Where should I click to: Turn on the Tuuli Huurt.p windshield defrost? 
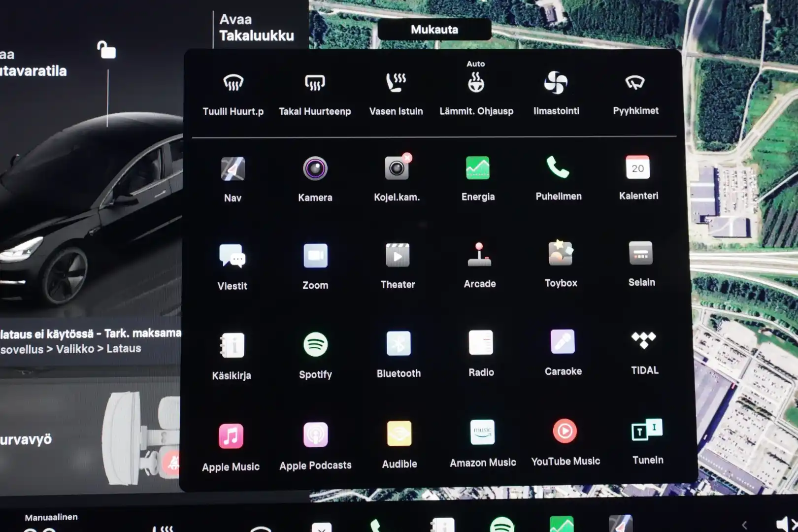(233, 82)
